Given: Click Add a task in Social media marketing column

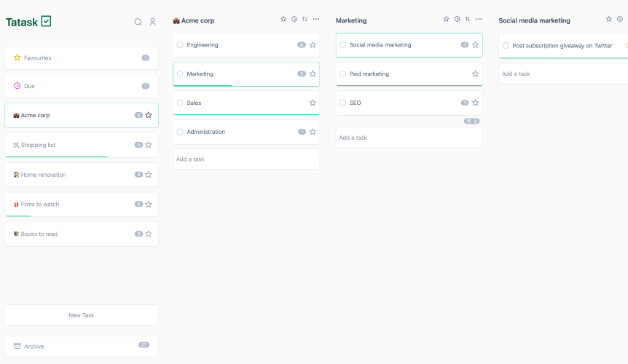Looking at the screenshot, I should point(563,74).
